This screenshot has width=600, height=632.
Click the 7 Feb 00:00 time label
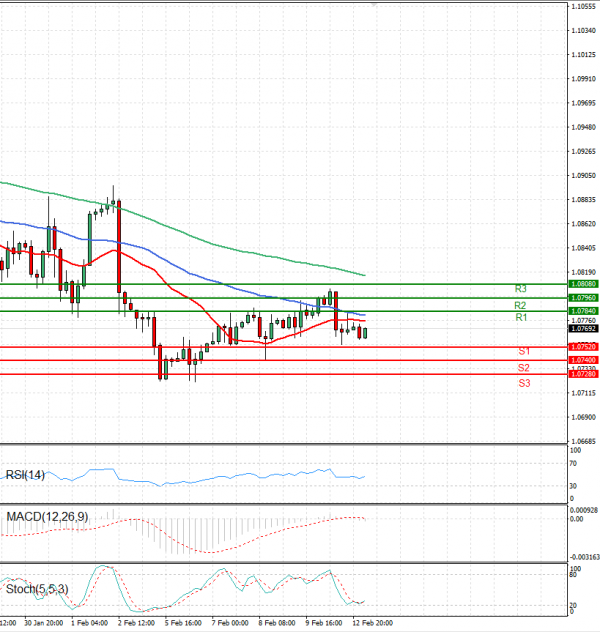point(230,623)
